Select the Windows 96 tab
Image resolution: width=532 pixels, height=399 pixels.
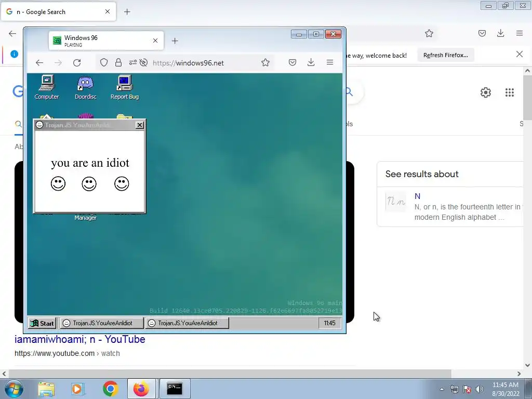(x=106, y=41)
